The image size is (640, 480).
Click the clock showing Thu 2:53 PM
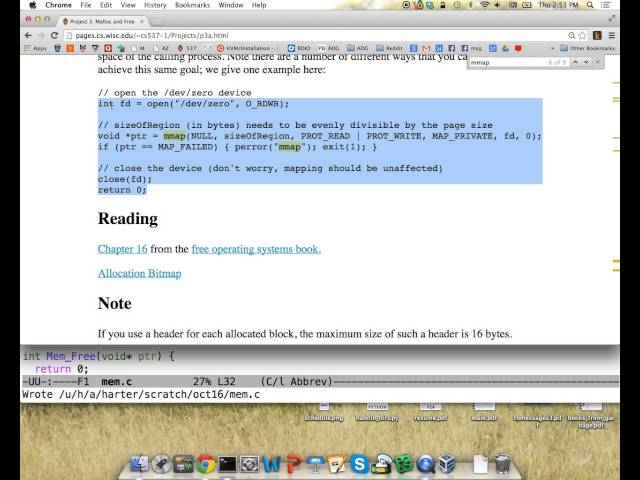pos(558,5)
